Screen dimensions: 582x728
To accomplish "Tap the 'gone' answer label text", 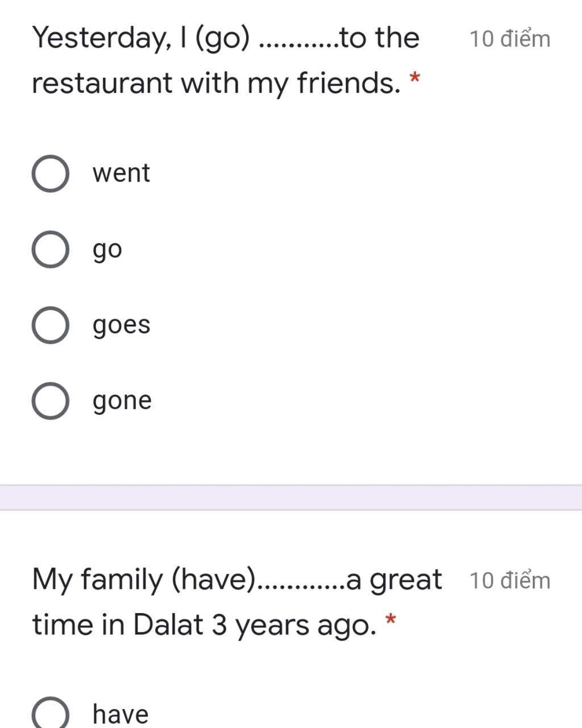I will click(x=122, y=401).
